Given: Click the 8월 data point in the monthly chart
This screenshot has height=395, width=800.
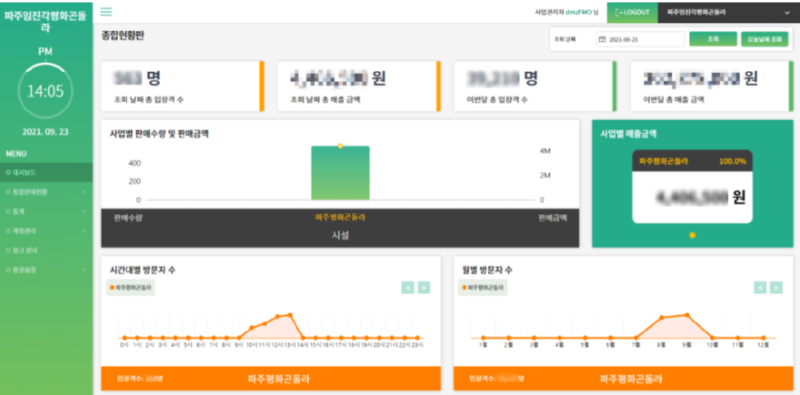Looking at the screenshot, I should coord(662,318).
